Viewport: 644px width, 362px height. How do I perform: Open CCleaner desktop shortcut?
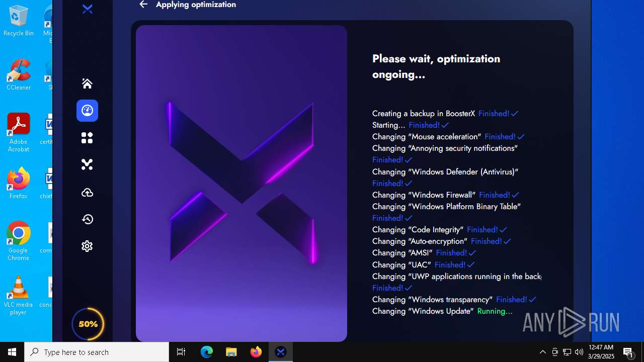(19, 75)
